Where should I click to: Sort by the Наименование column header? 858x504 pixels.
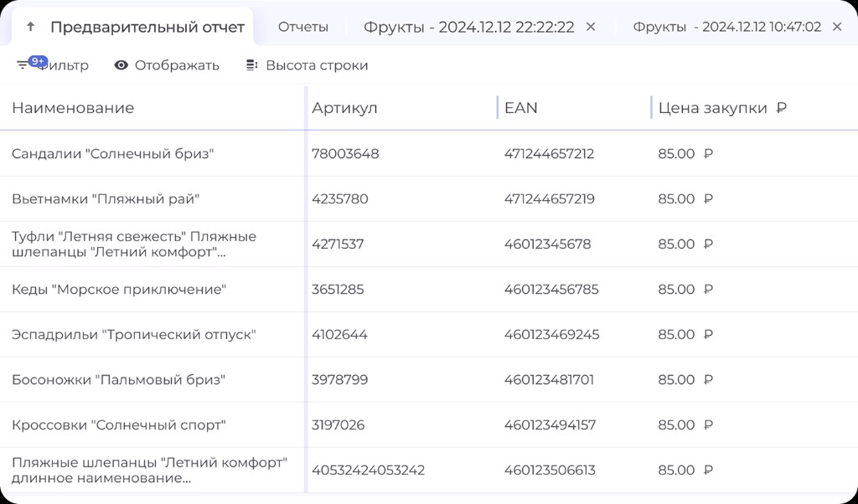click(73, 108)
